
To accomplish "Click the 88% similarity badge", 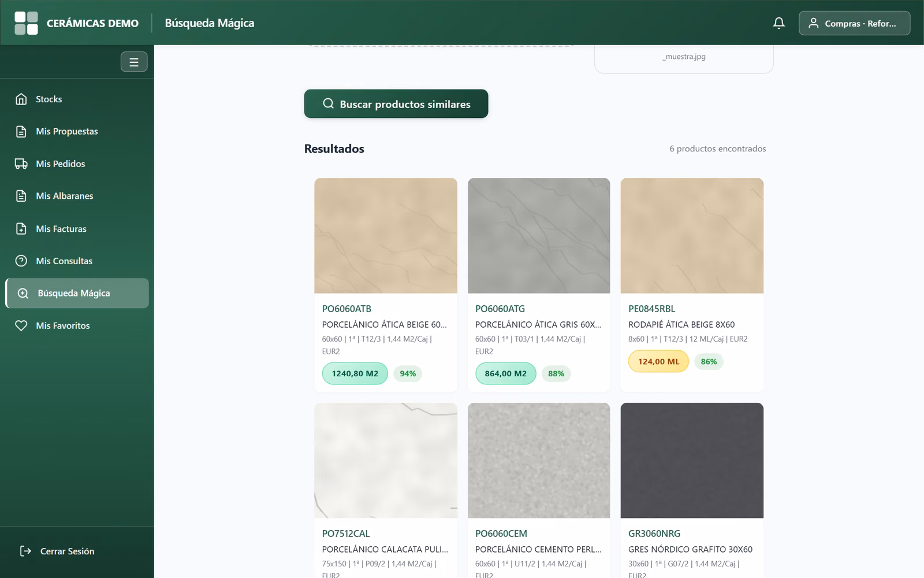I will coord(556,373).
